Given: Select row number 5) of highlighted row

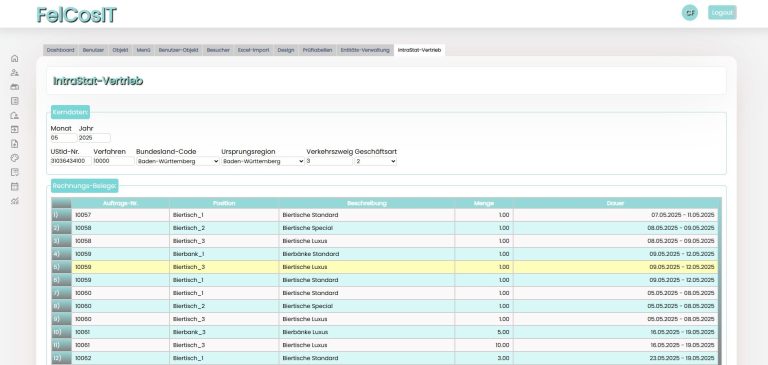Looking at the screenshot, I should (x=61, y=267).
